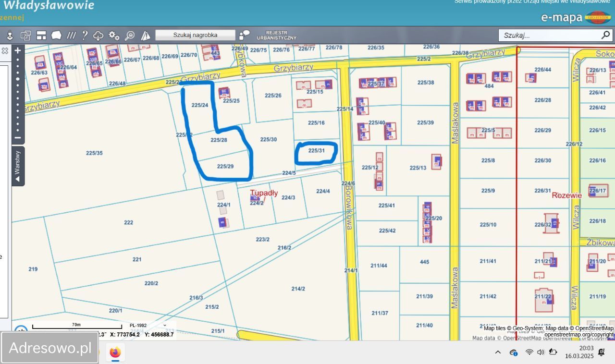Click the cloud download icon

[x=98, y=36]
